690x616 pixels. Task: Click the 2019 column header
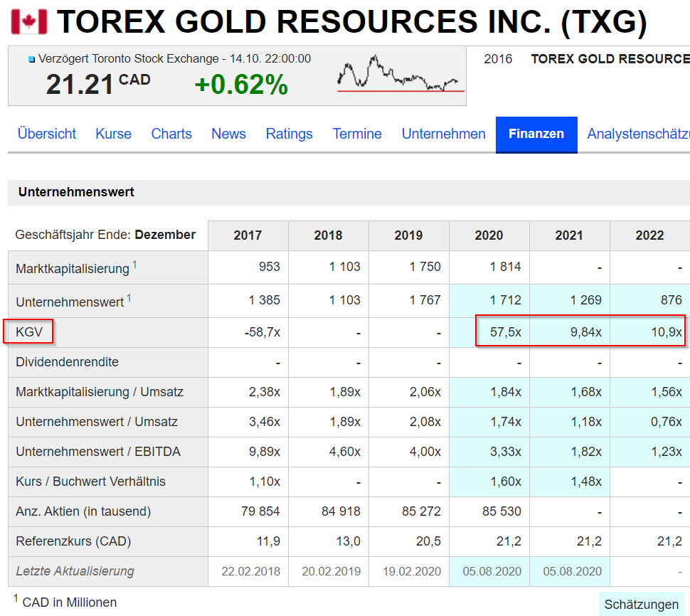pyautogui.click(x=408, y=235)
